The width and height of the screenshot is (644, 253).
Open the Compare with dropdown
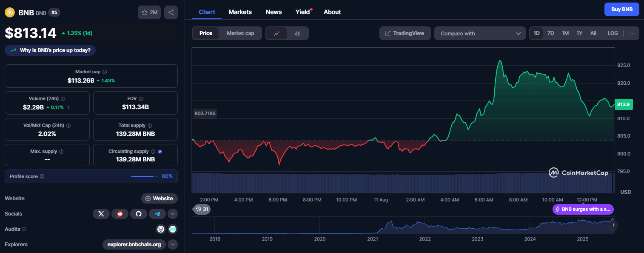(480, 33)
